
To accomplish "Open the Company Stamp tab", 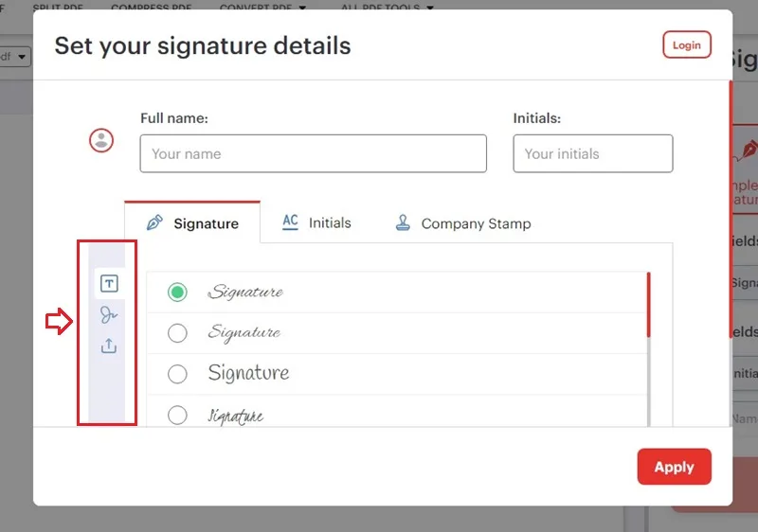I will tap(463, 223).
